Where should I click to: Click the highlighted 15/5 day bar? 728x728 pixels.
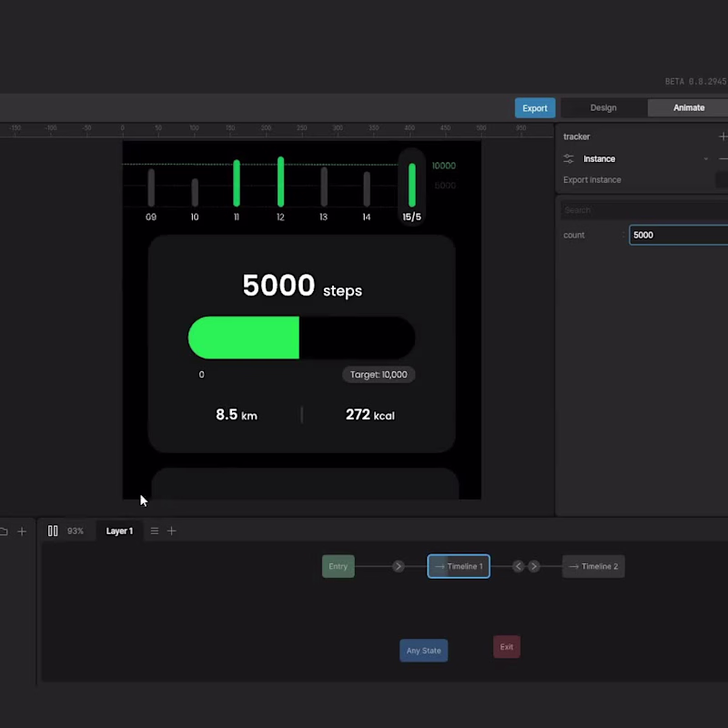(412, 185)
